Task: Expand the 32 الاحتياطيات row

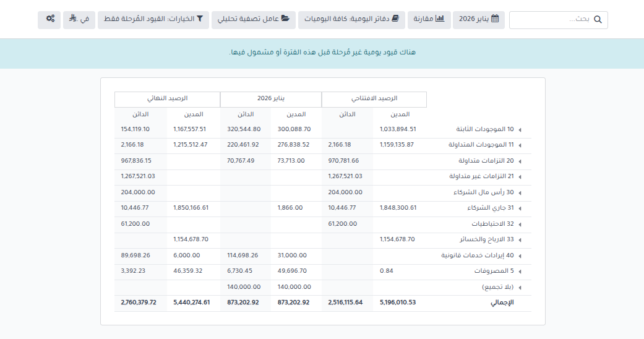Action: tap(520, 225)
